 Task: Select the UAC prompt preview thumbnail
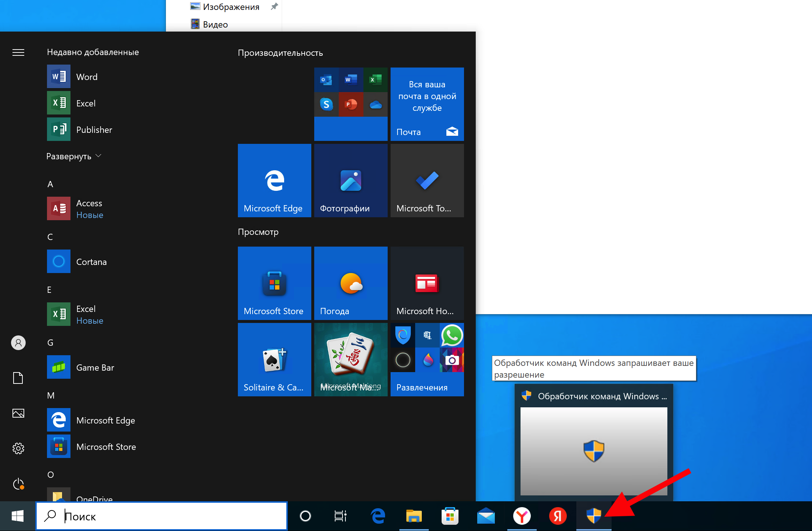point(594,451)
